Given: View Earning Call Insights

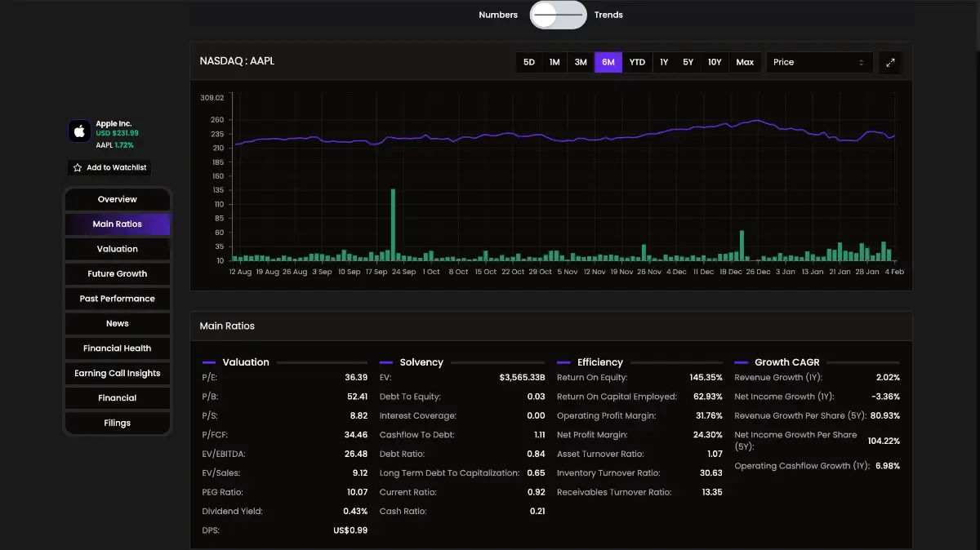Looking at the screenshot, I should (118, 374).
